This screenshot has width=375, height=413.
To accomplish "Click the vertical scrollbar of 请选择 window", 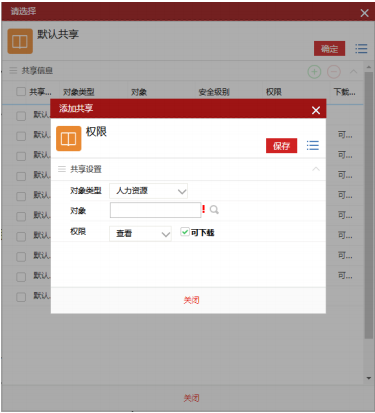I will click(x=368, y=205).
